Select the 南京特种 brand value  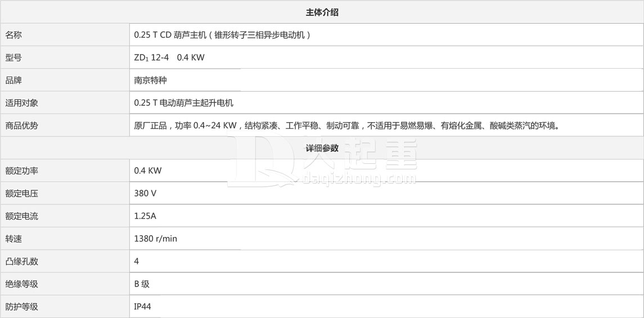(150, 80)
